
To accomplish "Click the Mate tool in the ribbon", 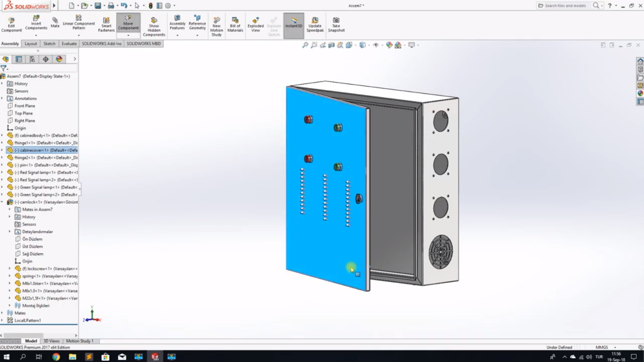I will tap(55, 23).
